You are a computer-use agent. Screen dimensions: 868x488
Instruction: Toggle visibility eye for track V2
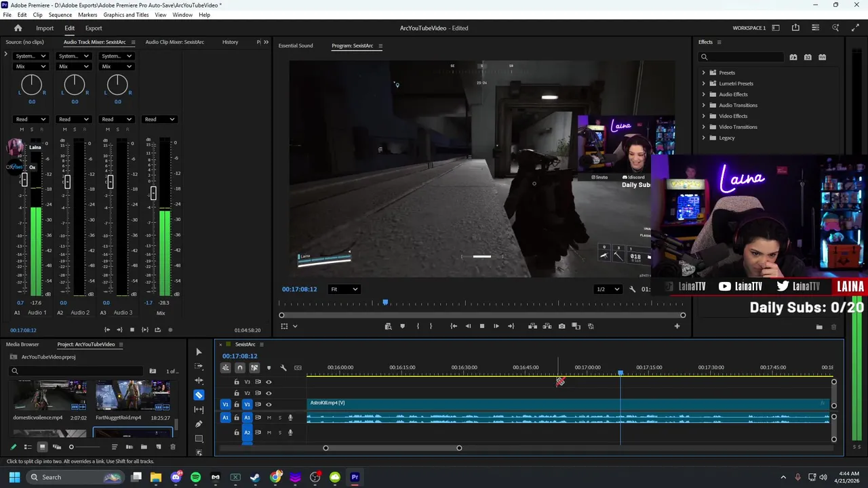coord(269,393)
